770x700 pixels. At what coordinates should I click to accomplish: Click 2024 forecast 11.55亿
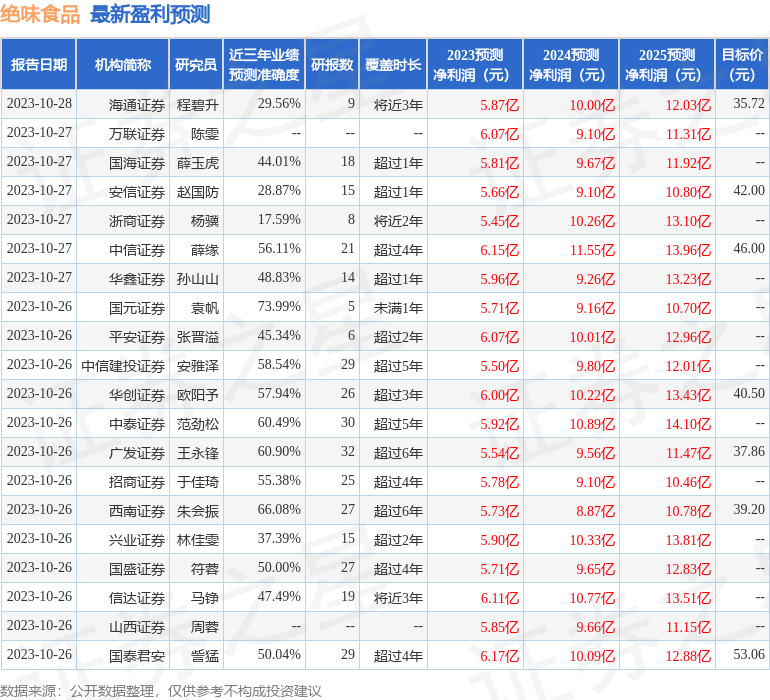(592, 250)
